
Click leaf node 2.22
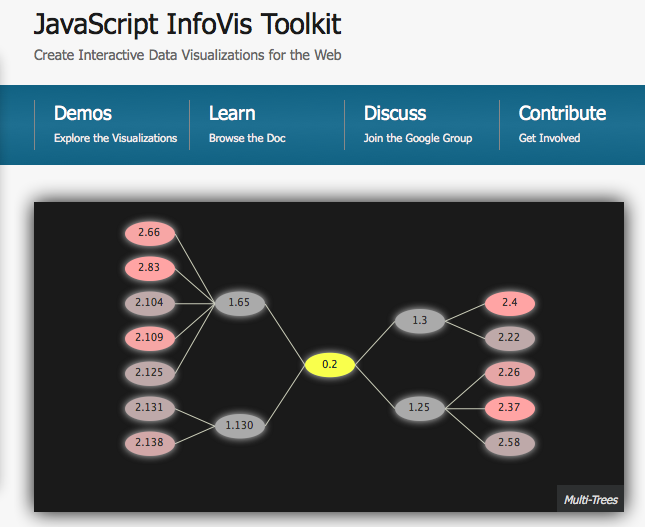point(510,338)
